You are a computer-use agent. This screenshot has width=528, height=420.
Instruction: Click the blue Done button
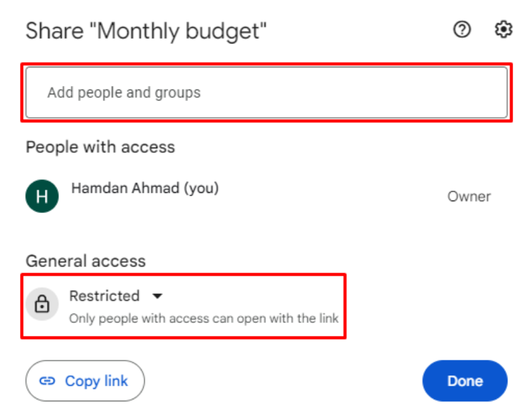point(465,381)
